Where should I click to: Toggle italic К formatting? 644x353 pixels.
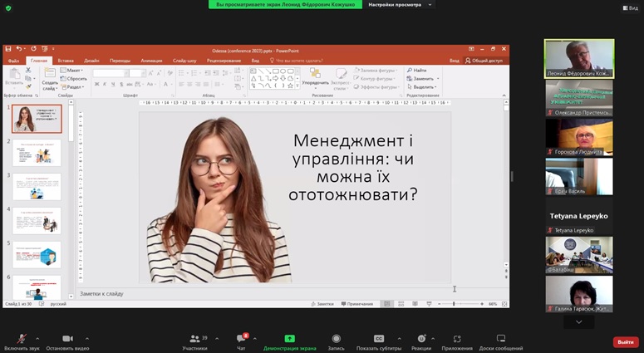pos(105,84)
